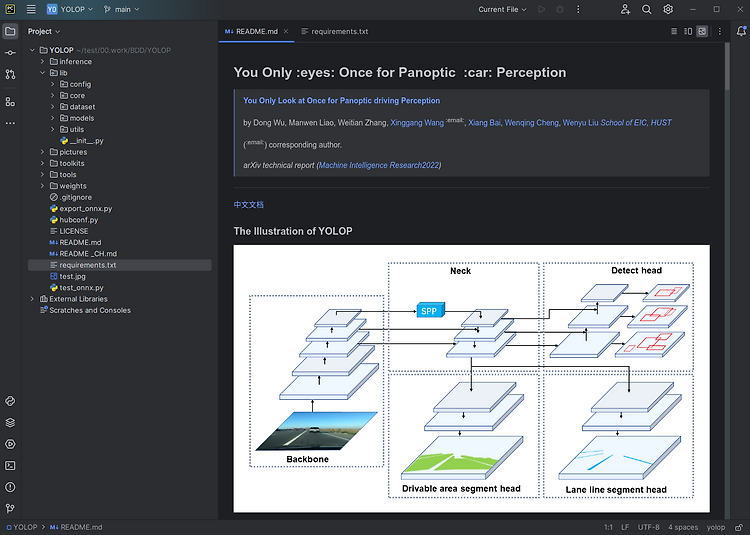
Task: Switch to preview-only view mode
Action: pyautogui.click(x=702, y=31)
